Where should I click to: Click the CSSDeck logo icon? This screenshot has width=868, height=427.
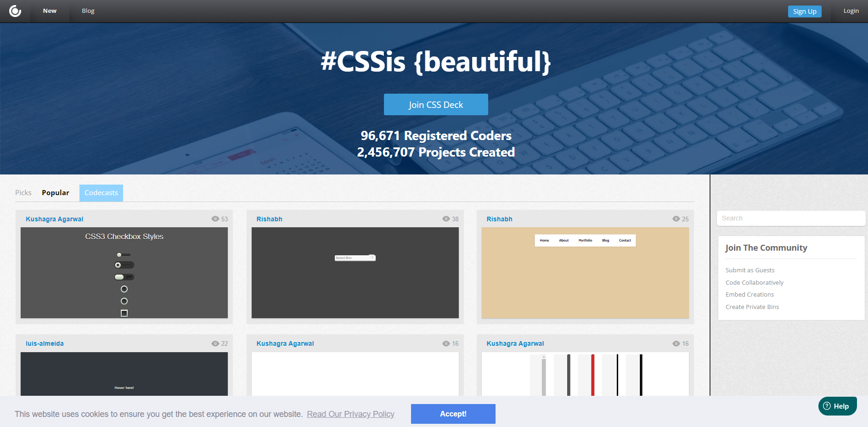tap(15, 11)
